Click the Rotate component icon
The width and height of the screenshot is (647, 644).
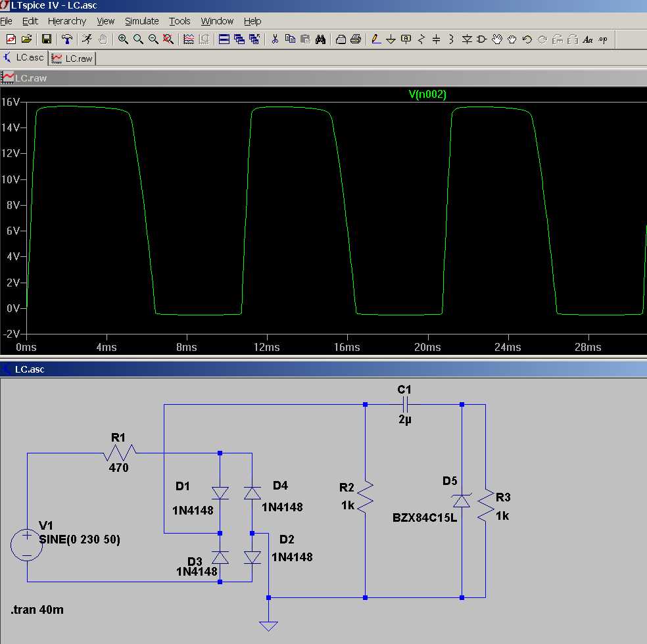[558, 39]
